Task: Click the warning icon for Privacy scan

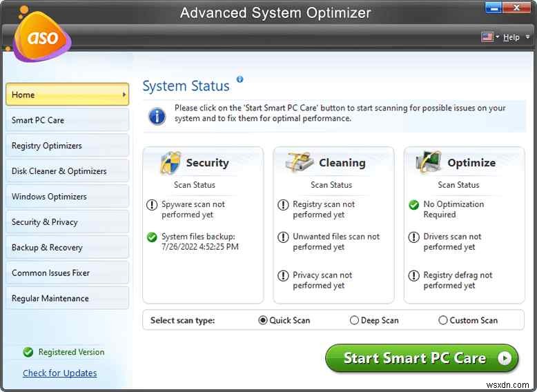Action: [x=283, y=275]
